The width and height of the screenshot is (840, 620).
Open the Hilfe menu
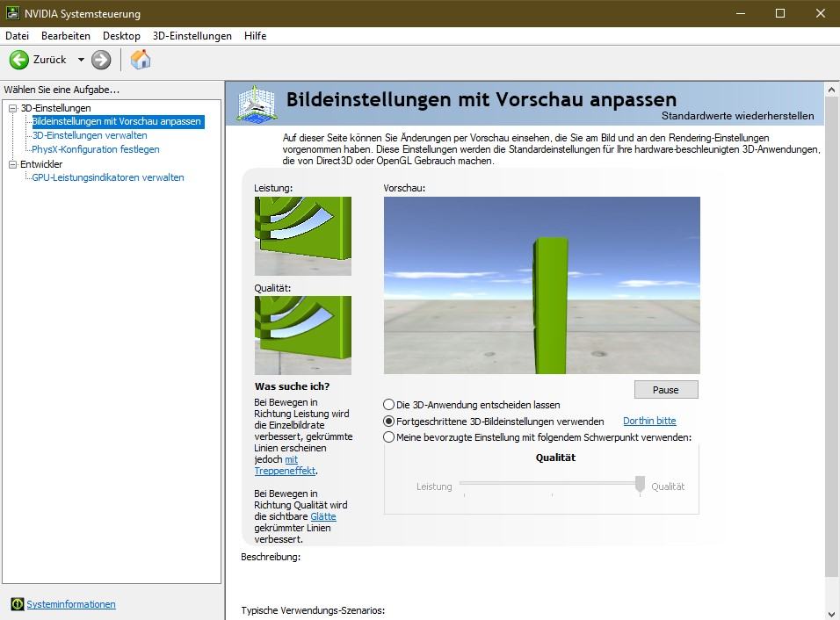tap(256, 36)
